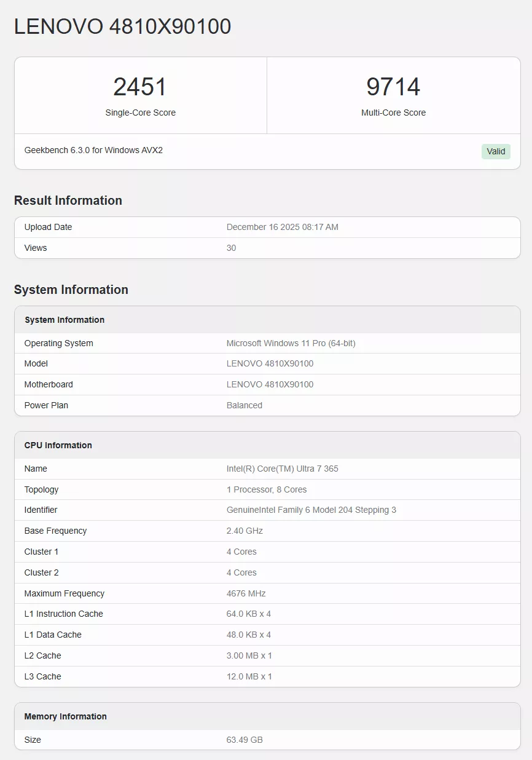This screenshot has width=532, height=760.
Task: Click the Motherboard row label
Action: (x=49, y=384)
